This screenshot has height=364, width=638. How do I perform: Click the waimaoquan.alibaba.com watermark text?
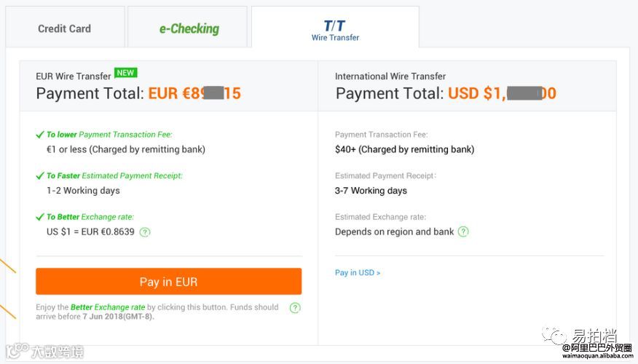point(597,356)
